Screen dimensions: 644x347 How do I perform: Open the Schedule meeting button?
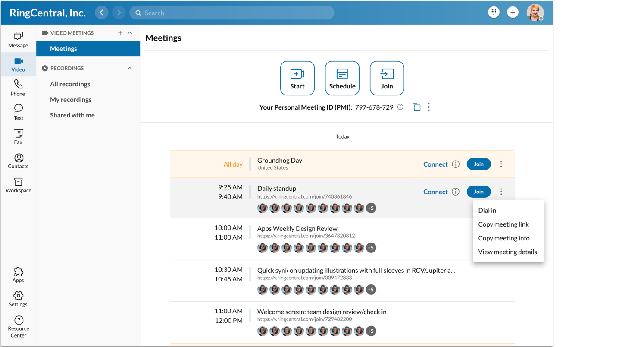click(342, 78)
